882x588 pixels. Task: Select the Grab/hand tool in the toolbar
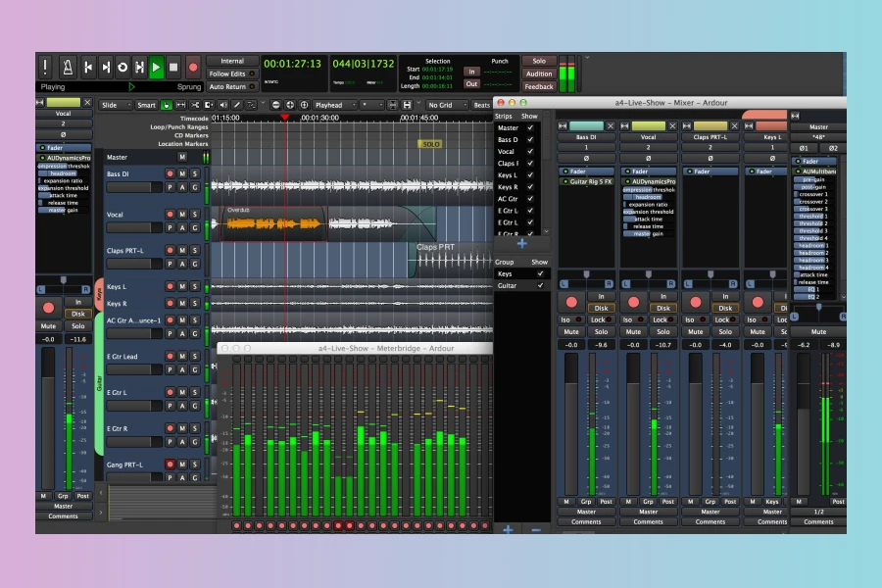[x=167, y=105]
